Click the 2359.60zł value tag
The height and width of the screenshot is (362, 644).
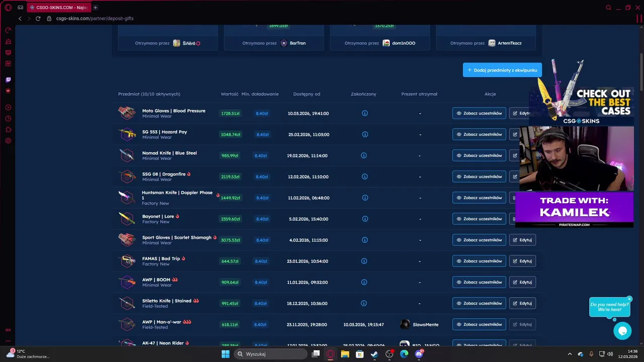230,219
